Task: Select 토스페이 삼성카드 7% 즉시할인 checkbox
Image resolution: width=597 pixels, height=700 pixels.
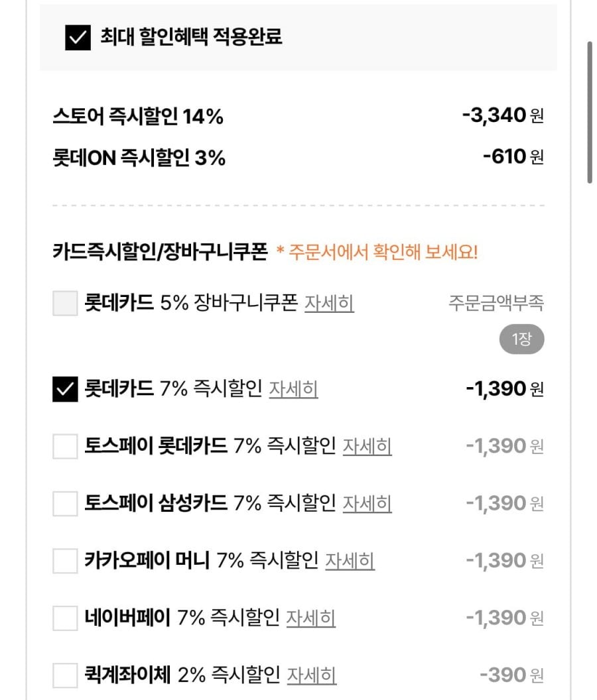Action: coord(65,504)
